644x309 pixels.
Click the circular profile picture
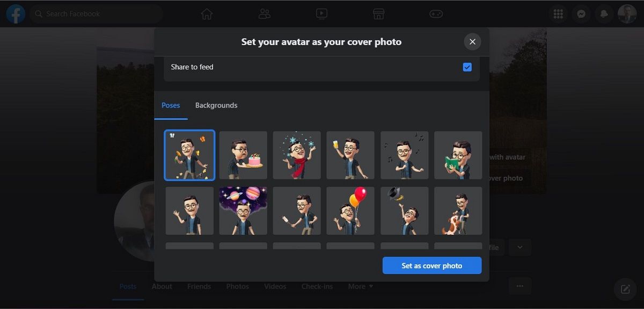click(x=134, y=221)
